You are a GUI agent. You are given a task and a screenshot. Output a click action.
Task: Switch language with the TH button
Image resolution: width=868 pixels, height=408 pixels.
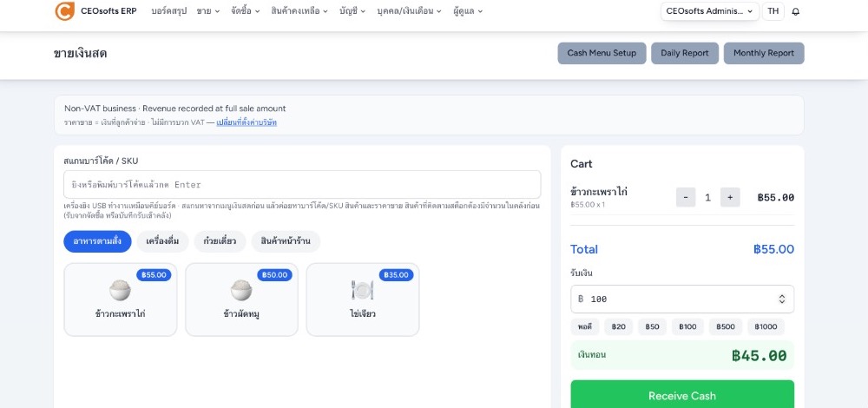773,11
